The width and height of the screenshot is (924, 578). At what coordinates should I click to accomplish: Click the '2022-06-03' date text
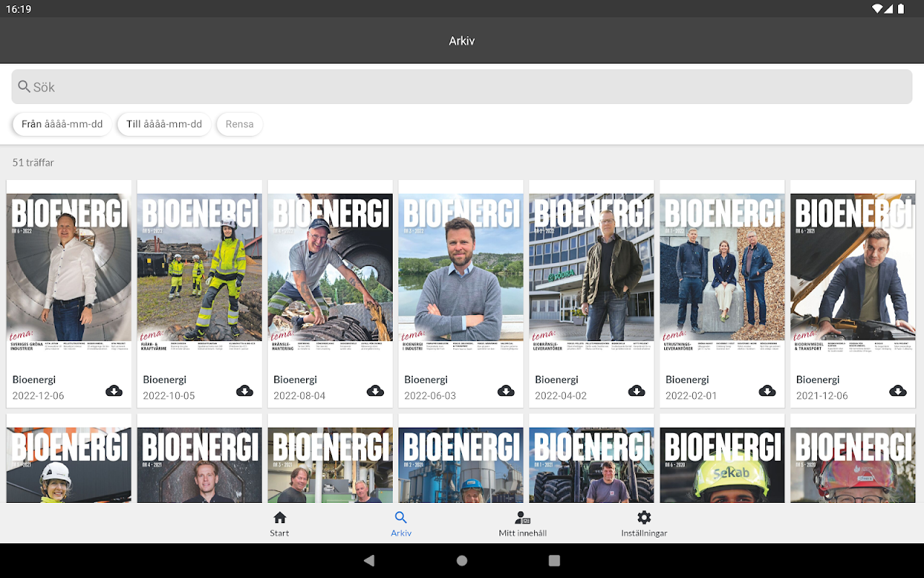pos(430,396)
